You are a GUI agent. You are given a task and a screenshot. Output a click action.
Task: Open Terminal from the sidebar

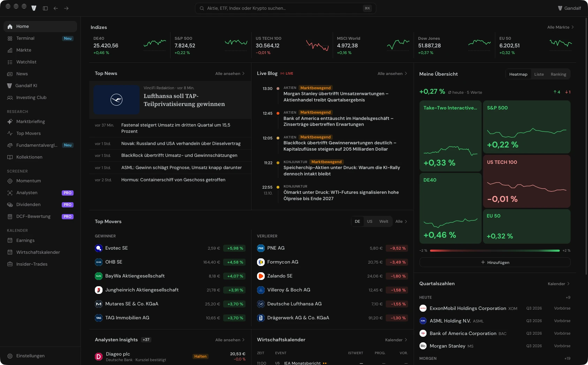click(x=40, y=38)
